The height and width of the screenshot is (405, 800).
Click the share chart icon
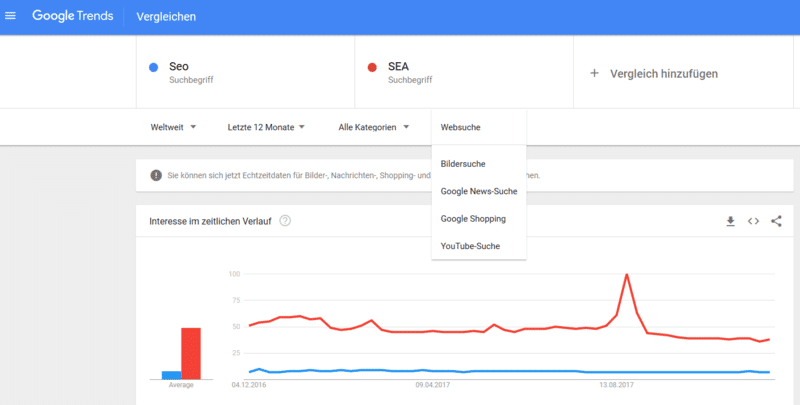pyautogui.click(x=776, y=221)
